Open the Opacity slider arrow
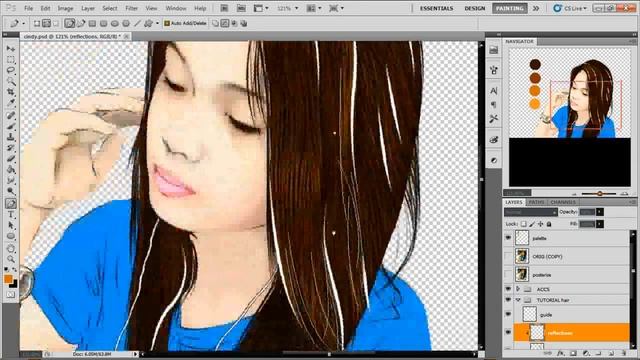Image resolution: width=640 pixels, height=360 pixels. pos(600,212)
